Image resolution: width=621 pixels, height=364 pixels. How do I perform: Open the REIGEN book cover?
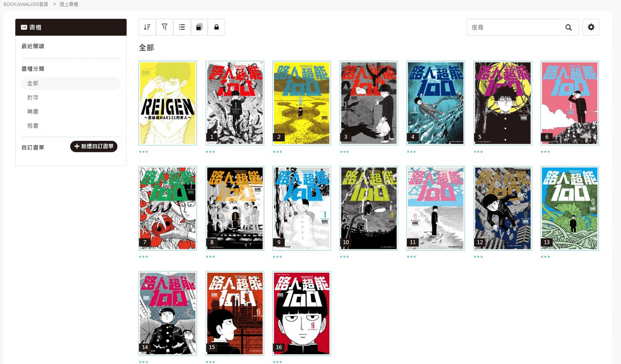point(168,103)
